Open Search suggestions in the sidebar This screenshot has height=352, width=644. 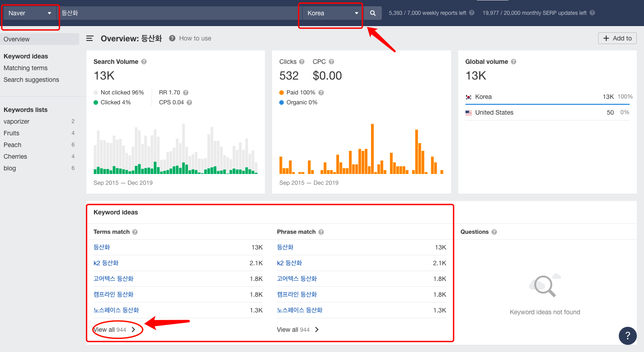tap(31, 80)
